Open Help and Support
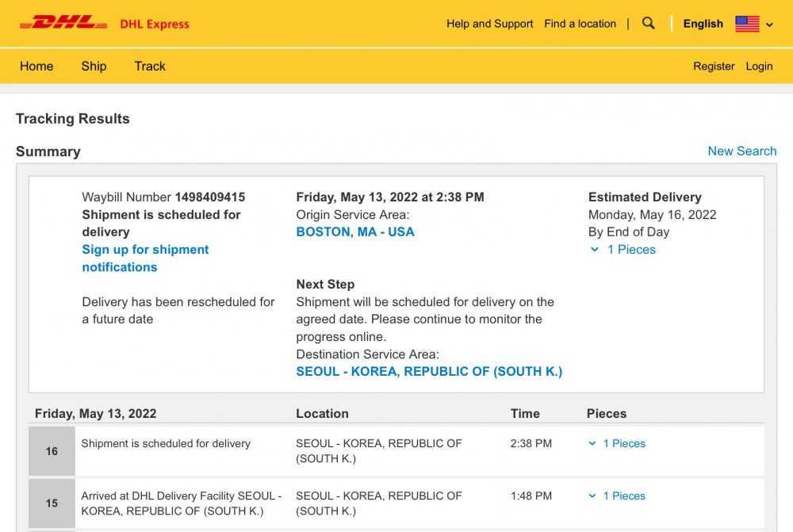 coord(489,24)
